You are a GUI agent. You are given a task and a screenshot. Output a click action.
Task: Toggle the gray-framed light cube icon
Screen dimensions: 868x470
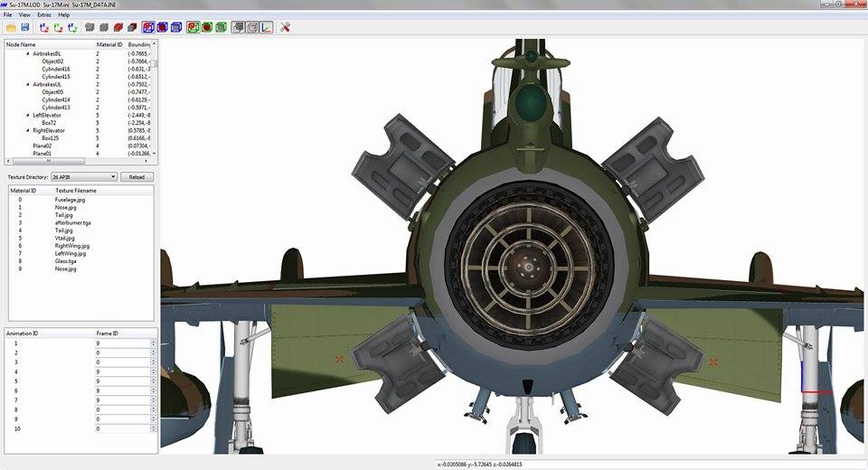click(x=252, y=27)
